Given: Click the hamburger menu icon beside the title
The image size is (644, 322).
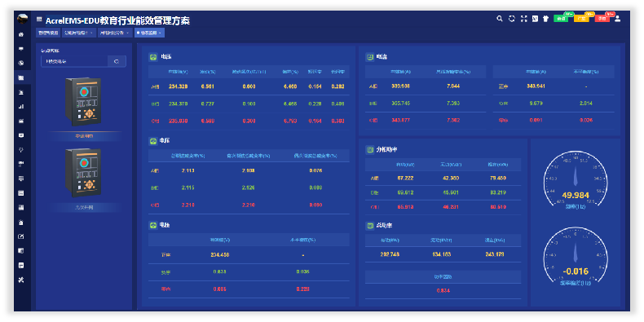Looking at the screenshot, I should tap(39, 19).
